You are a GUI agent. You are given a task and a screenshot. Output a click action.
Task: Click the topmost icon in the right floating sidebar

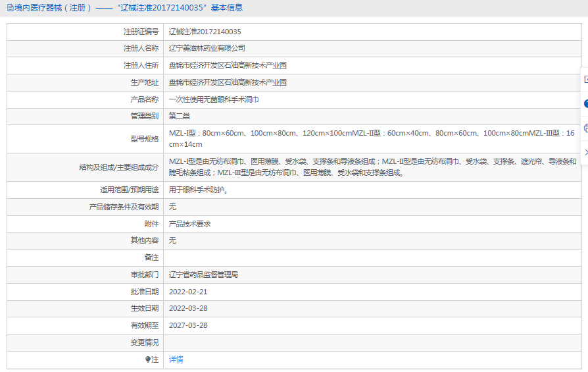[585, 79]
